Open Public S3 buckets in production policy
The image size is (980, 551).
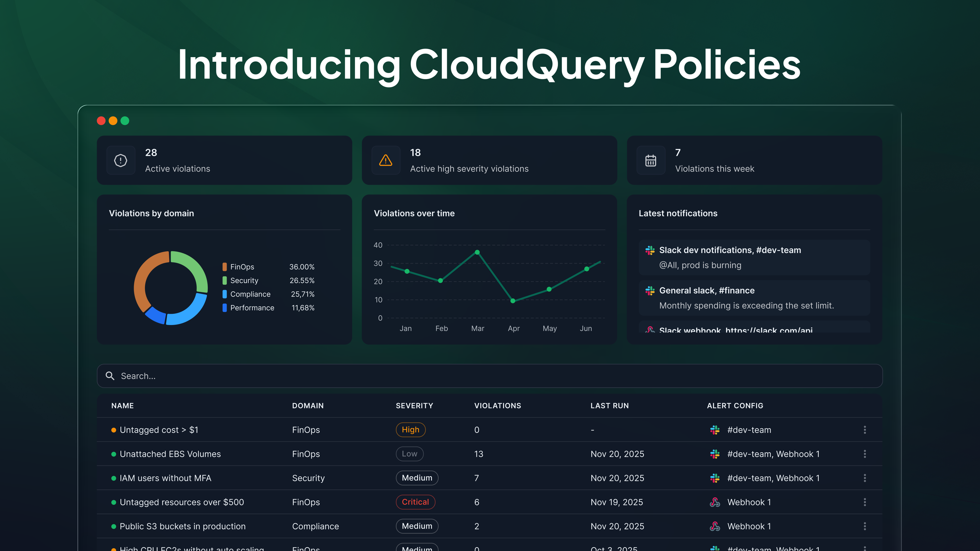tap(183, 526)
